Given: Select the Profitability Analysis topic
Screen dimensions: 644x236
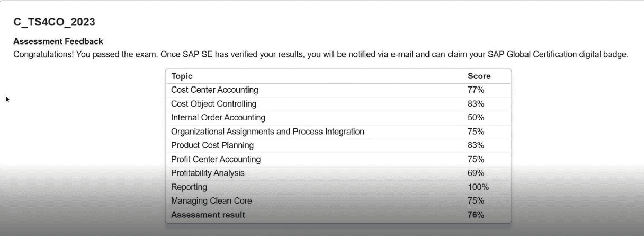Looking at the screenshot, I should [208, 173].
